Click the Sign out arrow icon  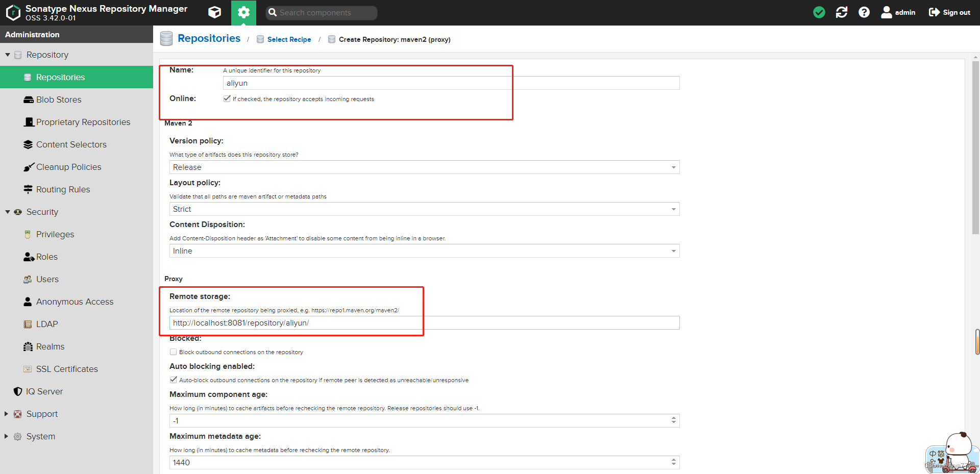[934, 12]
